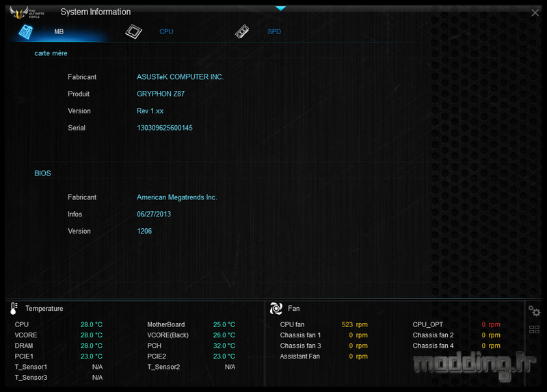Click the Infos label under BIOS
547x392 pixels.
pyautogui.click(x=75, y=214)
